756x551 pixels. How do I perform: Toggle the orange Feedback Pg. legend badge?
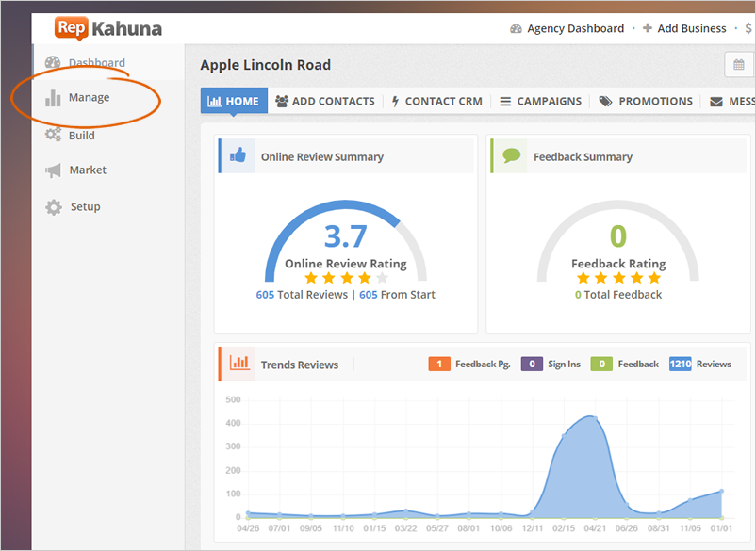438,364
